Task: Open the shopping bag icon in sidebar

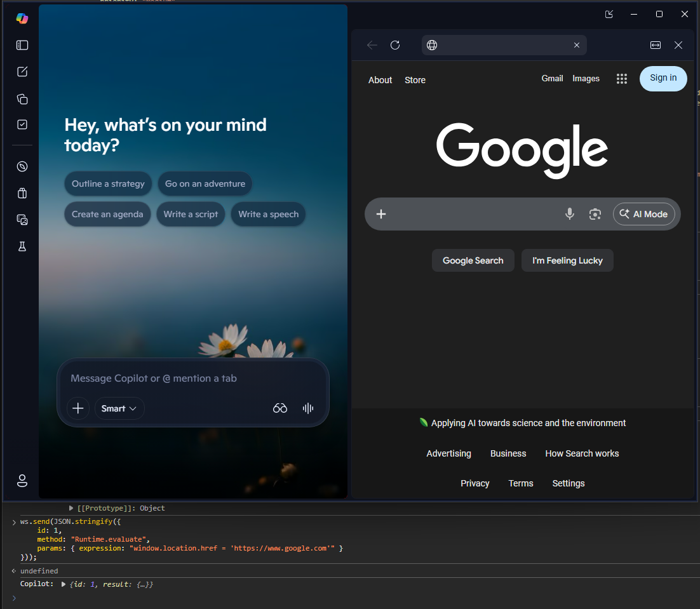Action: 22,193
